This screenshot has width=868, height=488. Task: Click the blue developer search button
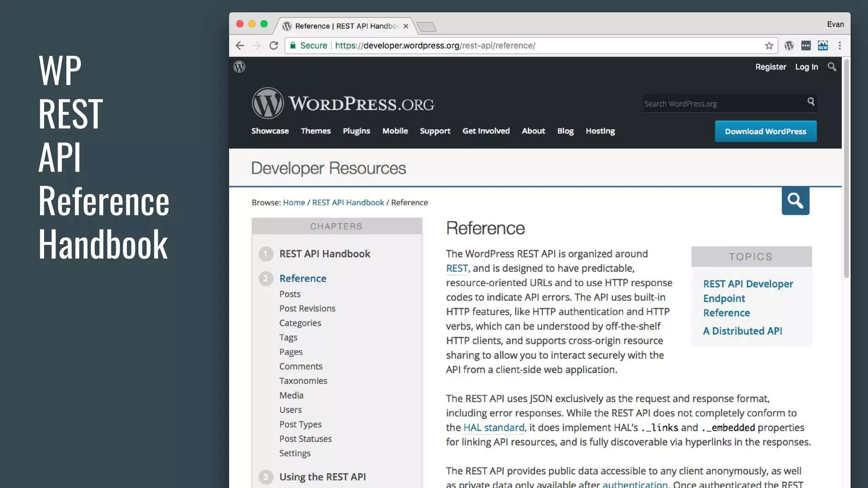point(796,201)
